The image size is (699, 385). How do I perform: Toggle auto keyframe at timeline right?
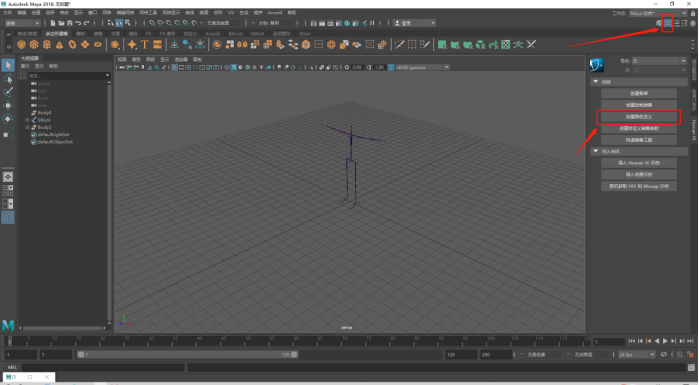[x=679, y=354]
